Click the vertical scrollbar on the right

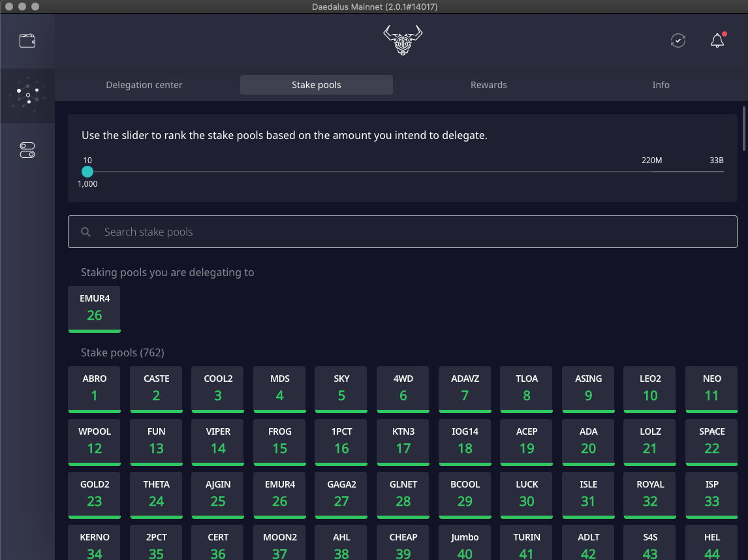tap(743, 129)
